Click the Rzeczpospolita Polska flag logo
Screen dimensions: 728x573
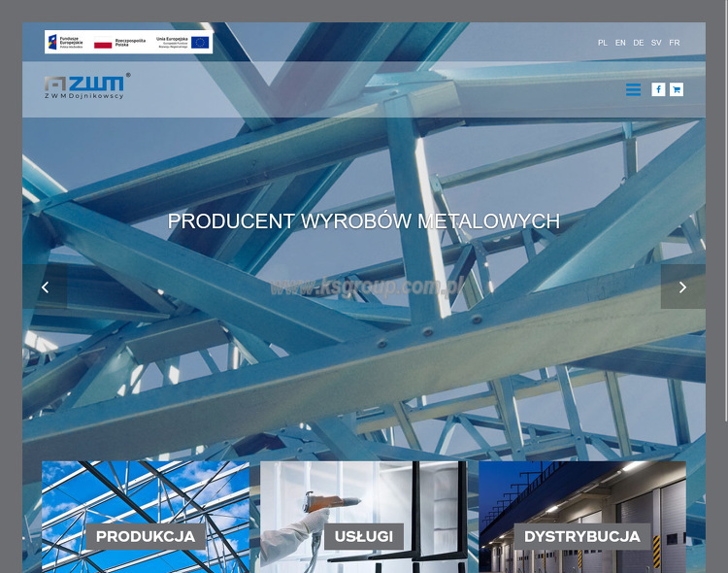(x=119, y=43)
